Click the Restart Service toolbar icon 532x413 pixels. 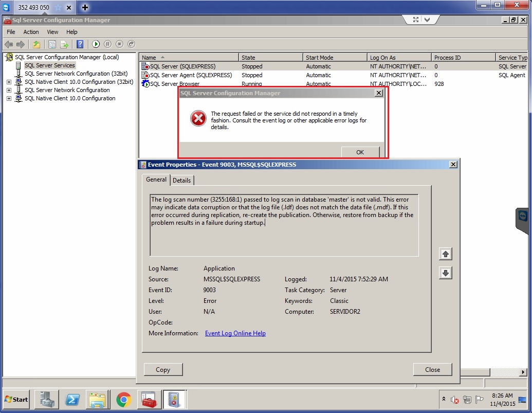pyautogui.click(x=131, y=44)
